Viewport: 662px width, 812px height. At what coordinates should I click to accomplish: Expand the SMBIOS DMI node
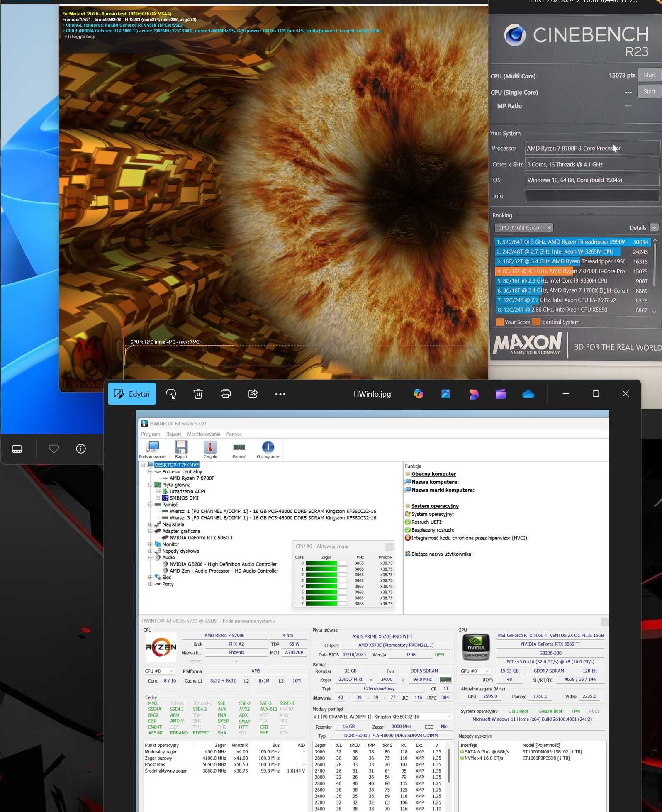click(x=158, y=498)
